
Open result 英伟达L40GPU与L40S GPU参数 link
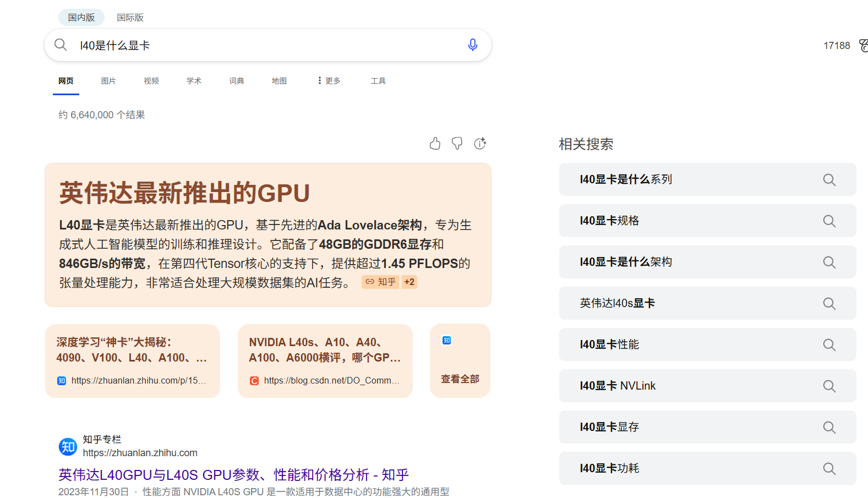[234, 475]
